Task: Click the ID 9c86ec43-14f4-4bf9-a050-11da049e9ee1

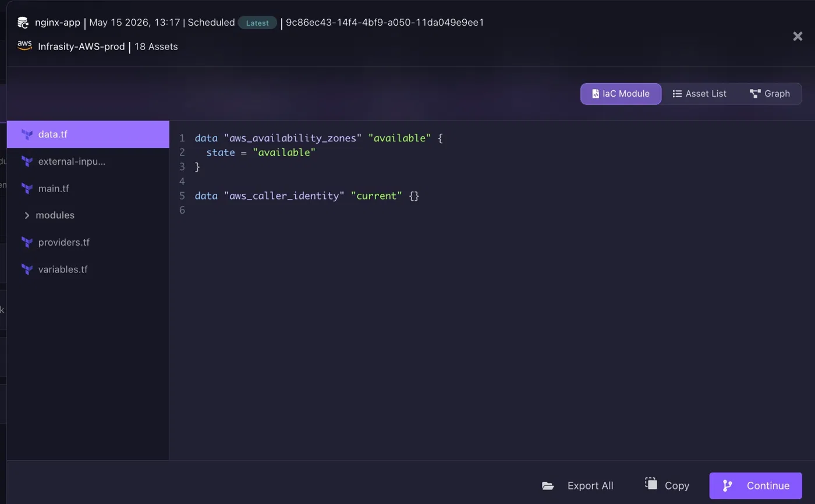Action: (385, 23)
